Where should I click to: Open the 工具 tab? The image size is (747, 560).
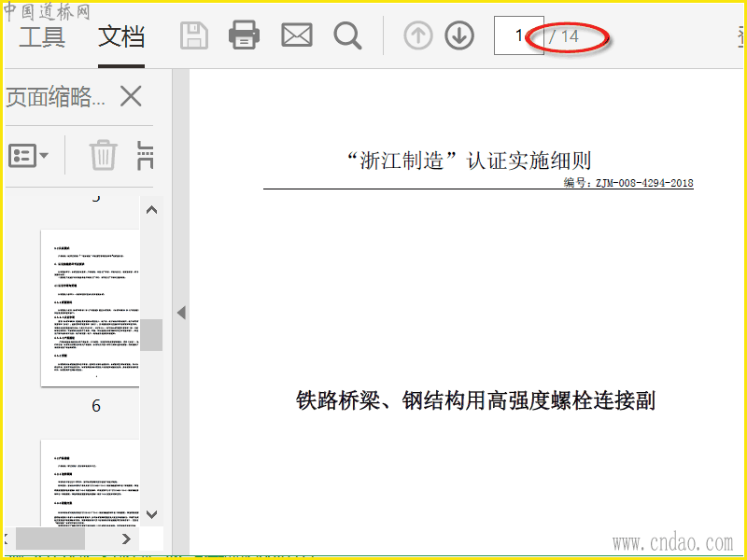[x=42, y=36]
